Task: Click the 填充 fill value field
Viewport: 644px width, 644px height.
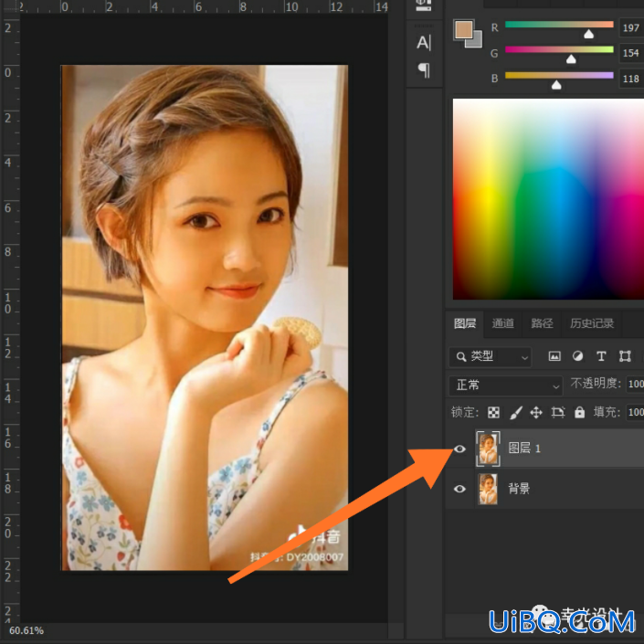Action: [635, 412]
